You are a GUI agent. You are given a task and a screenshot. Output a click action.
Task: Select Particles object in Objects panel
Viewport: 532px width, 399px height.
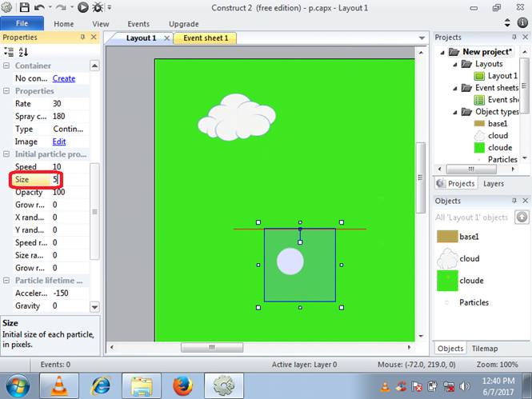[467, 302]
